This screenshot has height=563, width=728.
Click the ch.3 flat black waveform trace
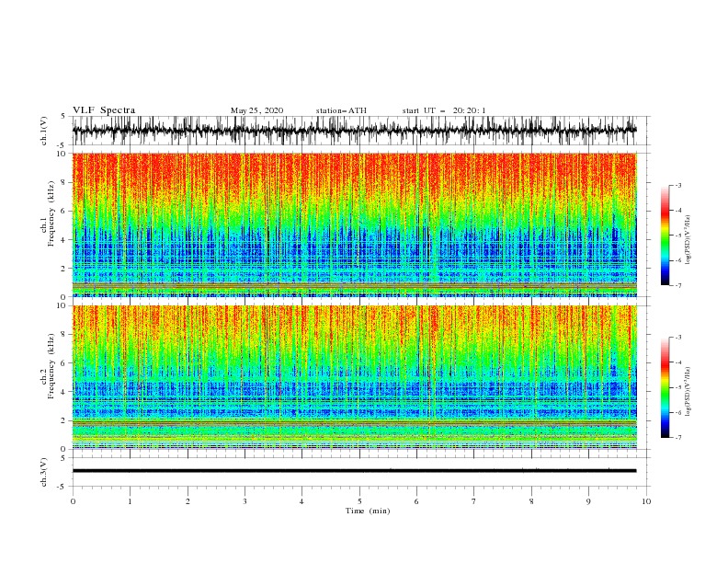click(x=354, y=471)
